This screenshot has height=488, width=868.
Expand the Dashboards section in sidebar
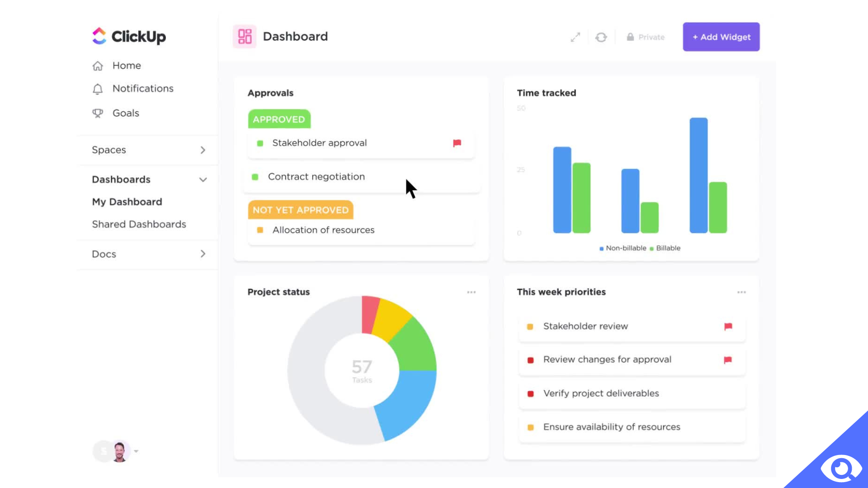pos(203,179)
